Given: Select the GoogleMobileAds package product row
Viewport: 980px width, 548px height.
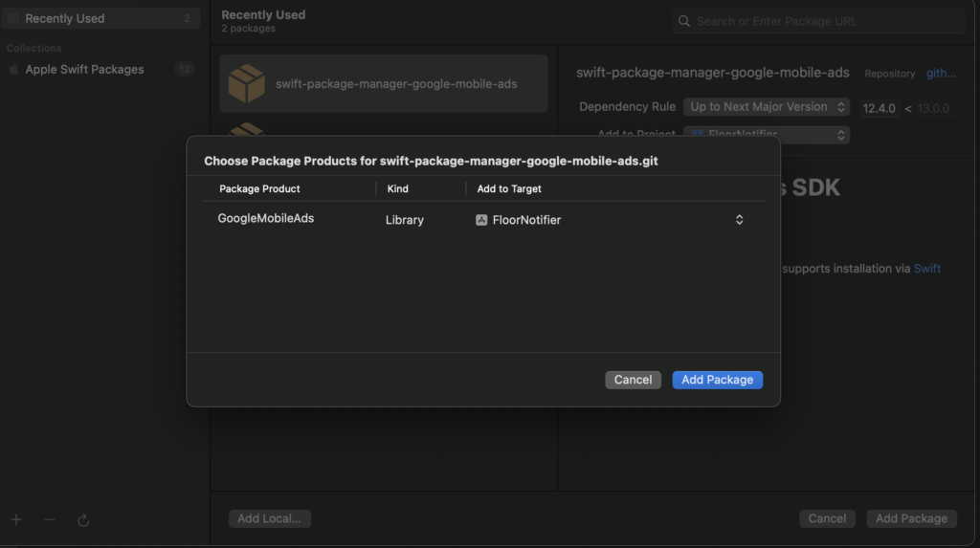Looking at the screenshot, I should pos(266,219).
